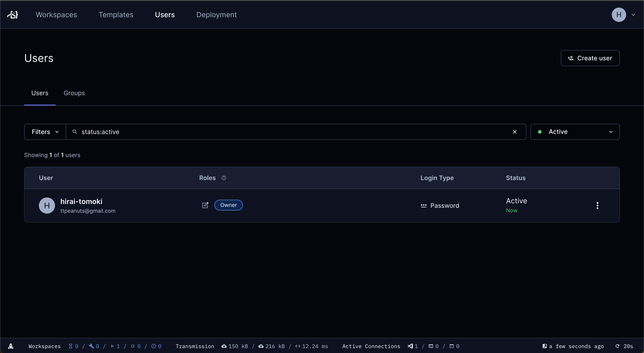The width and height of the screenshot is (644, 353).
Task: Click the search magnifier icon in the filter bar
Action: coord(74,132)
